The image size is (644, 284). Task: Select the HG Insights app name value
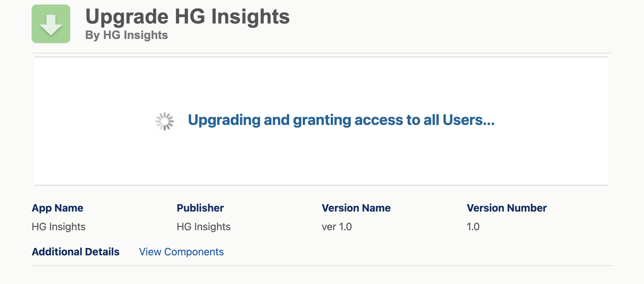tap(59, 227)
